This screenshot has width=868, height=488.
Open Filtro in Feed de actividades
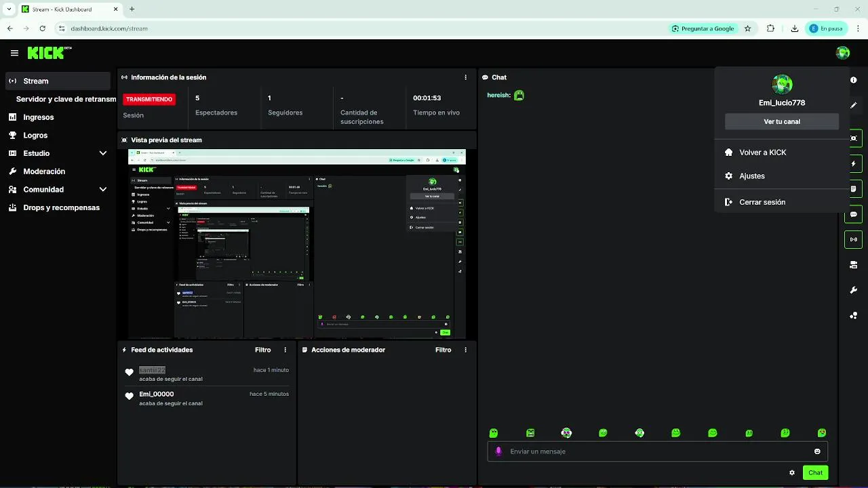262,350
